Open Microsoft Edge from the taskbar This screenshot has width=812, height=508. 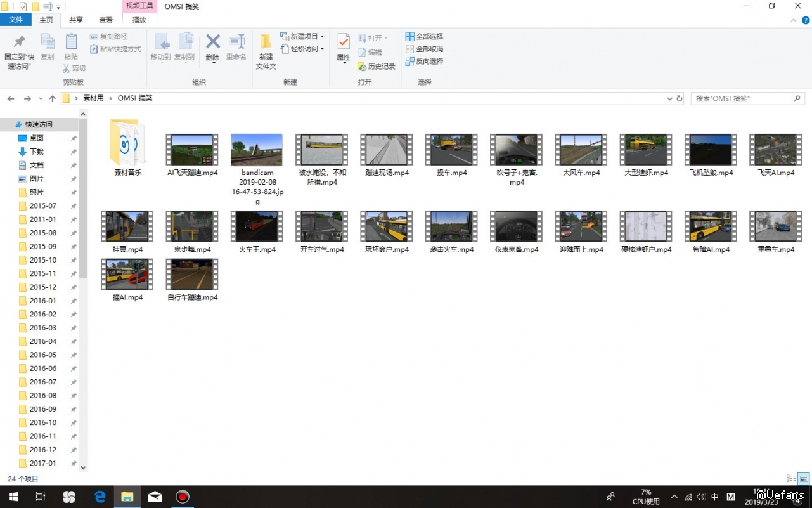point(100,497)
